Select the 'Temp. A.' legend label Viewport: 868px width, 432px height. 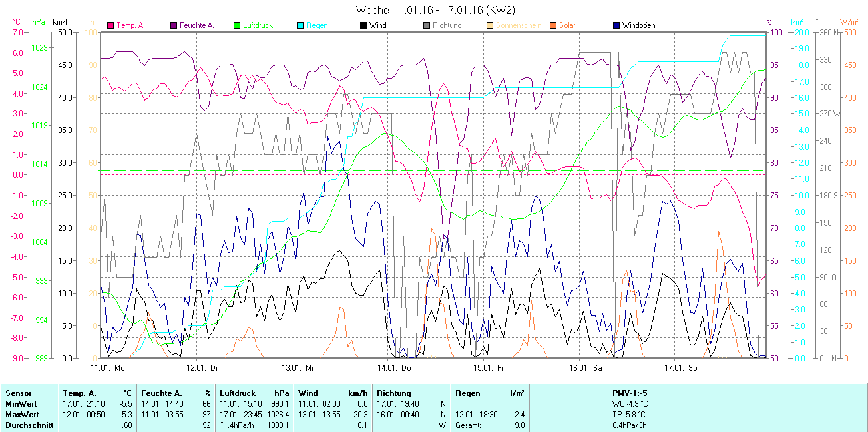(130, 25)
